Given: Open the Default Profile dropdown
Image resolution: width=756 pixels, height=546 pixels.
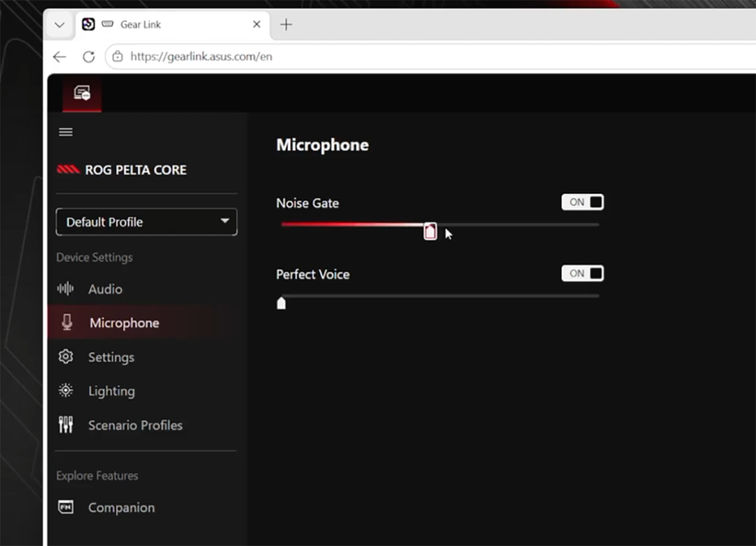Looking at the screenshot, I should pyautogui.click(x=147, y=222).
